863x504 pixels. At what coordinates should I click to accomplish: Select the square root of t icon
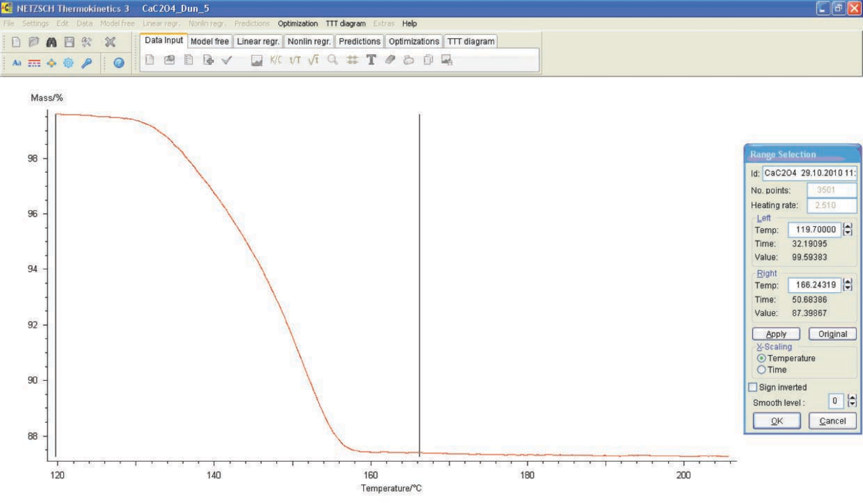314,60
